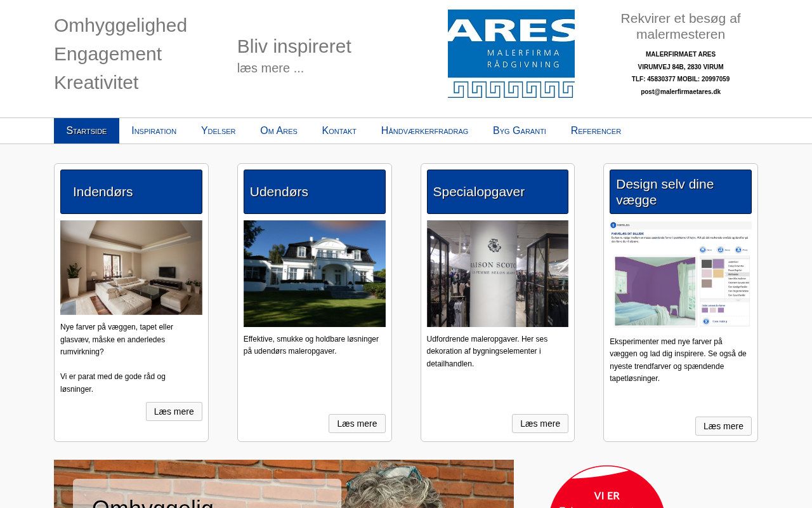Open the Specialopgaver card heading
Screen dimensions: 812x508
pos(497,192)
